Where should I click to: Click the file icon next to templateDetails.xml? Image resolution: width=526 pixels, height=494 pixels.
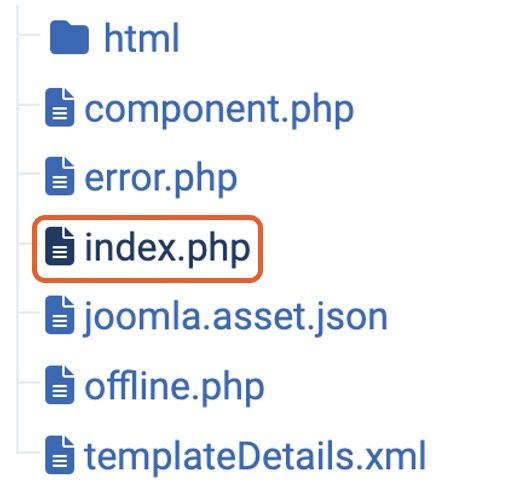pyautogui.click(x=60, y=455)
